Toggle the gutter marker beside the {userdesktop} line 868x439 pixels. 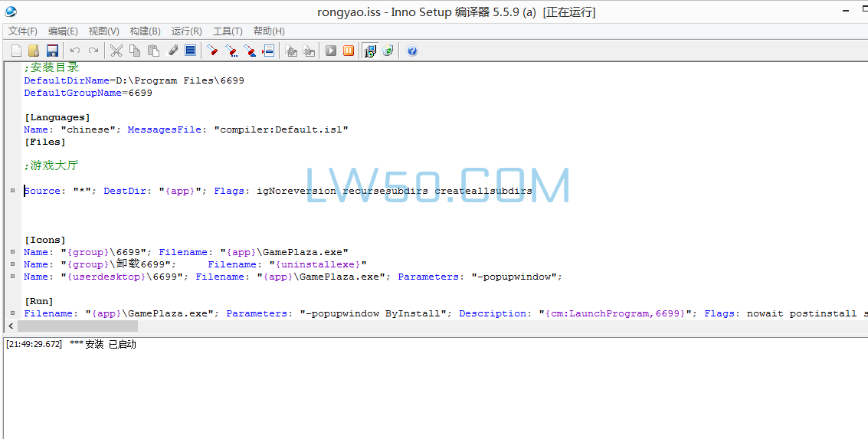pos(13,277)
